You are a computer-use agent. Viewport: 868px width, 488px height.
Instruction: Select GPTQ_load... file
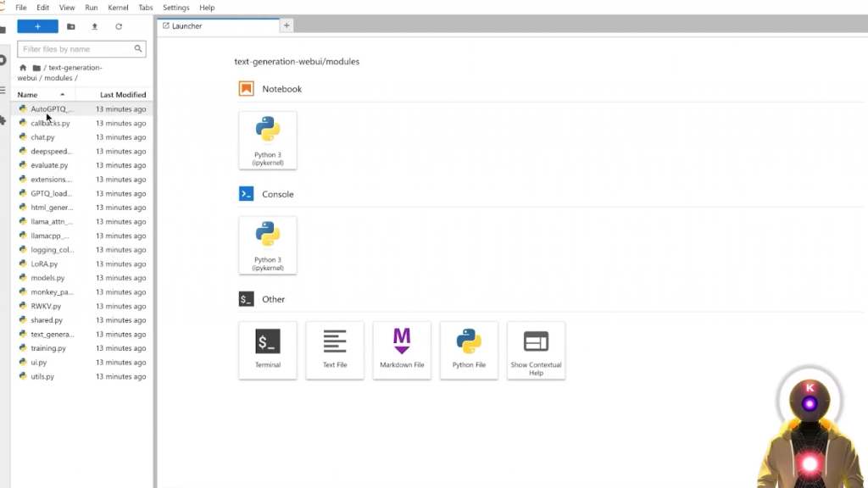(82, 193)
